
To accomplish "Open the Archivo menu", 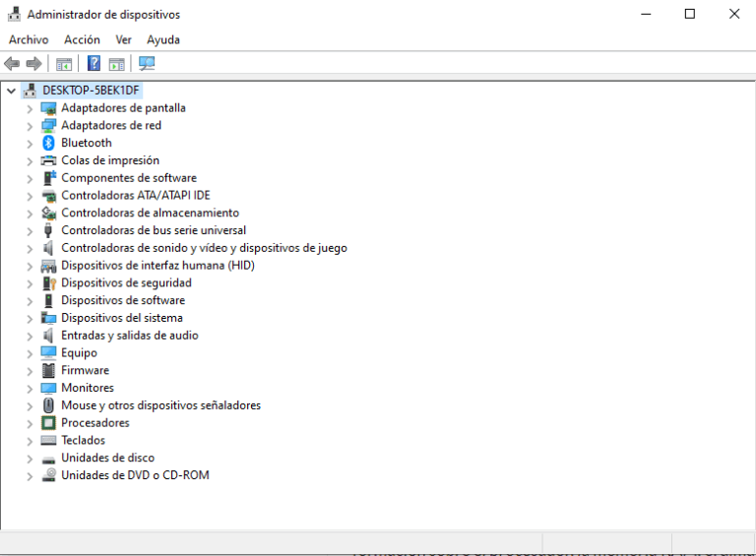I will coord(29,39).
